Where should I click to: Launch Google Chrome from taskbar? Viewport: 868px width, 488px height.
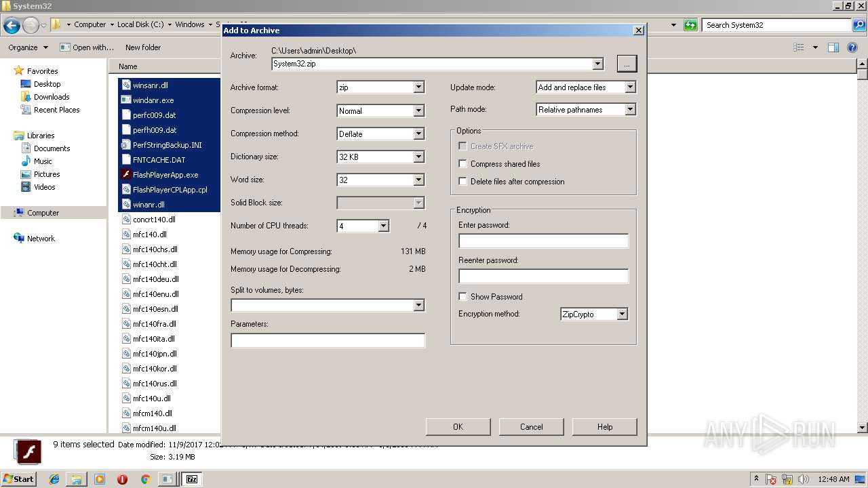coord(145,479)
